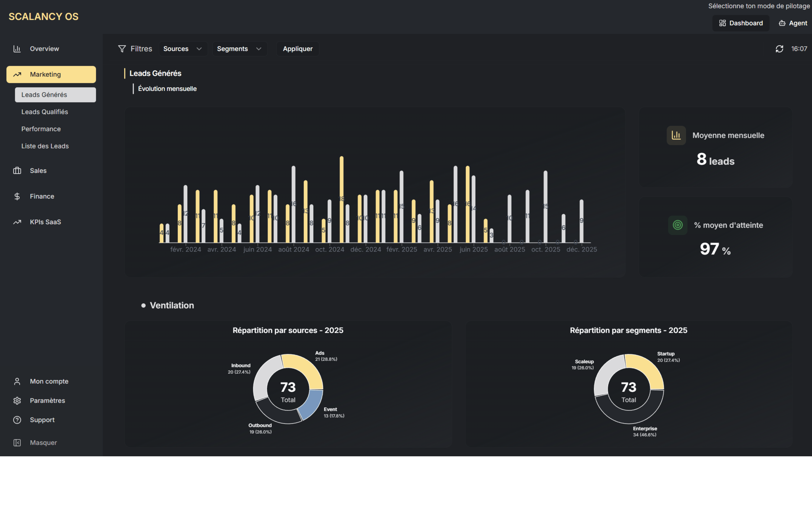Screen dimensions: 812x507
Task: Select the Overview bar-chart icon
Action: pyautogui.click(x=17, y=49)
